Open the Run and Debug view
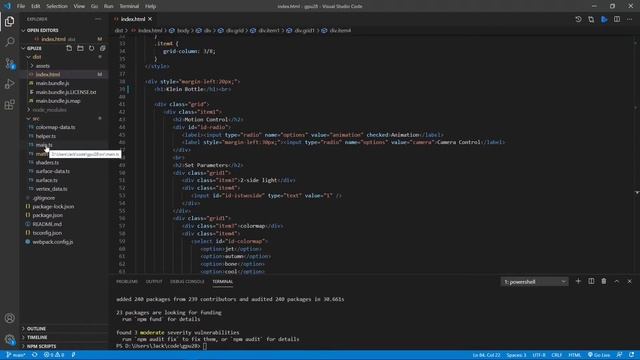Image resolution: width=640 pixels, height=360 pixels. point(9,84)
